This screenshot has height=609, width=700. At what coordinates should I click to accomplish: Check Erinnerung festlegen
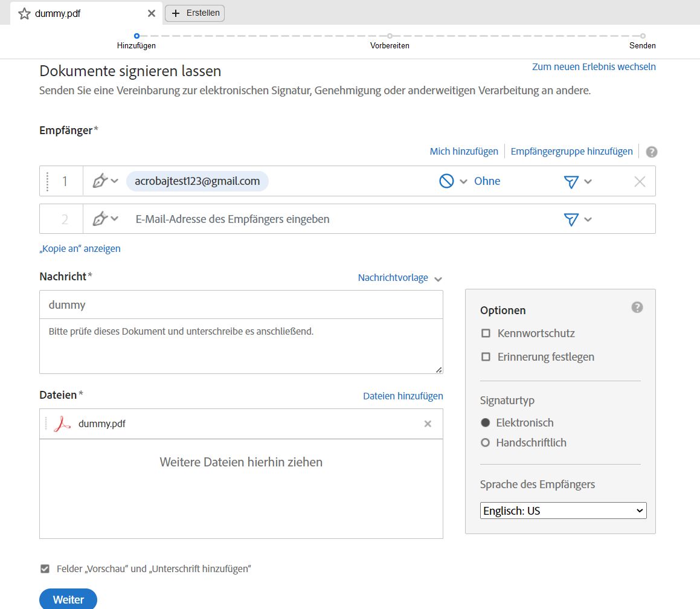point(486,357)
